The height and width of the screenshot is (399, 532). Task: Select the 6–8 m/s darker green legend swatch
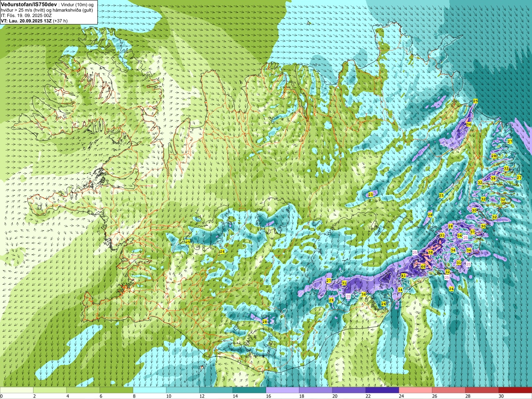point(116,390)
